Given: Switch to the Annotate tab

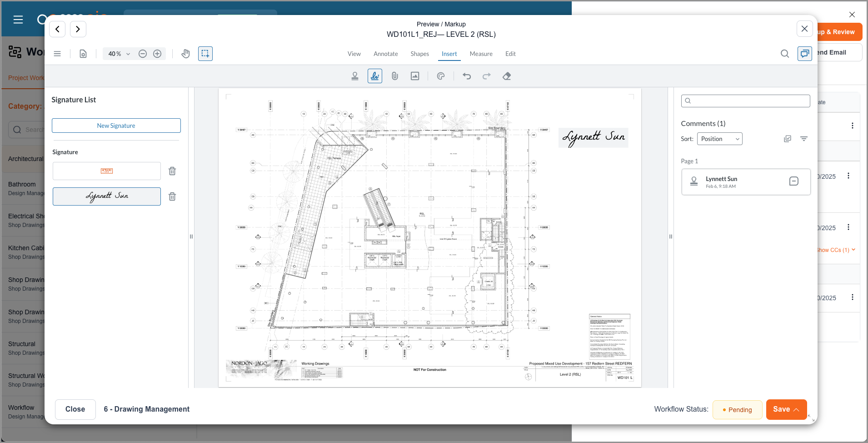Looking at the screenshot, I should [385, 54].
